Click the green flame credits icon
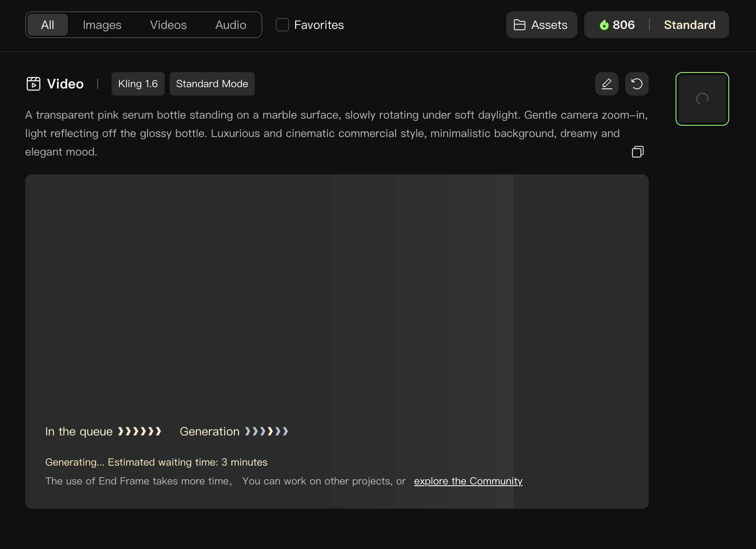This screenshot has width=756, height=549. (604, 25)
